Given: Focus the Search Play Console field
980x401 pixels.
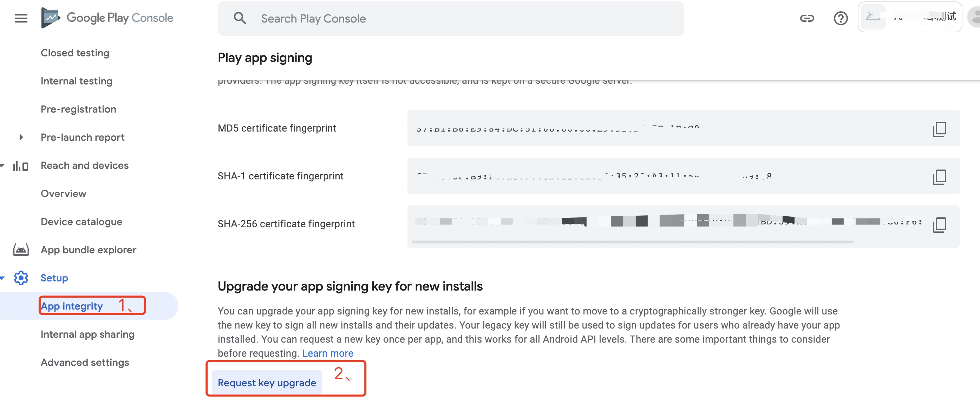Looking at the screenshot, I should pyautogui.click(x=457, y=19).
